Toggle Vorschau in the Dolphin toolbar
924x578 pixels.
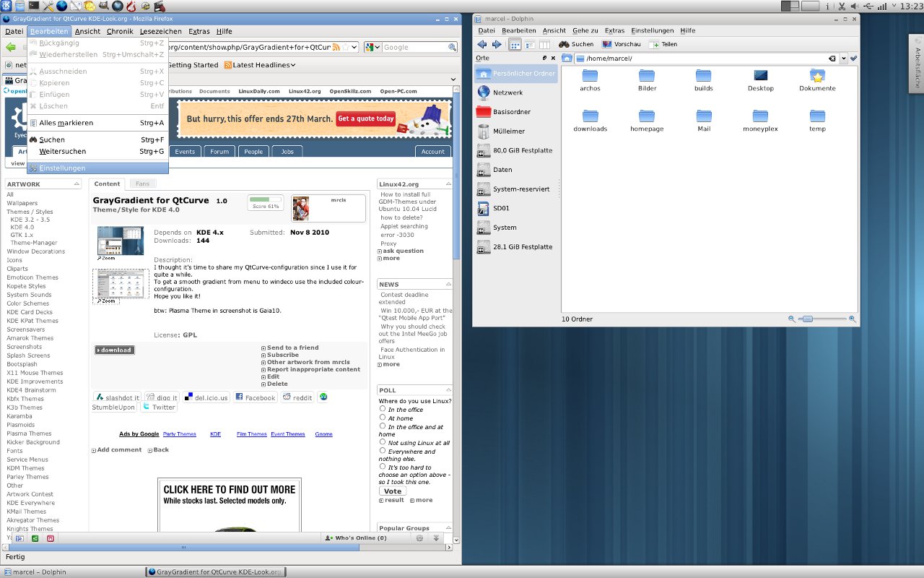tap(621, 44)
